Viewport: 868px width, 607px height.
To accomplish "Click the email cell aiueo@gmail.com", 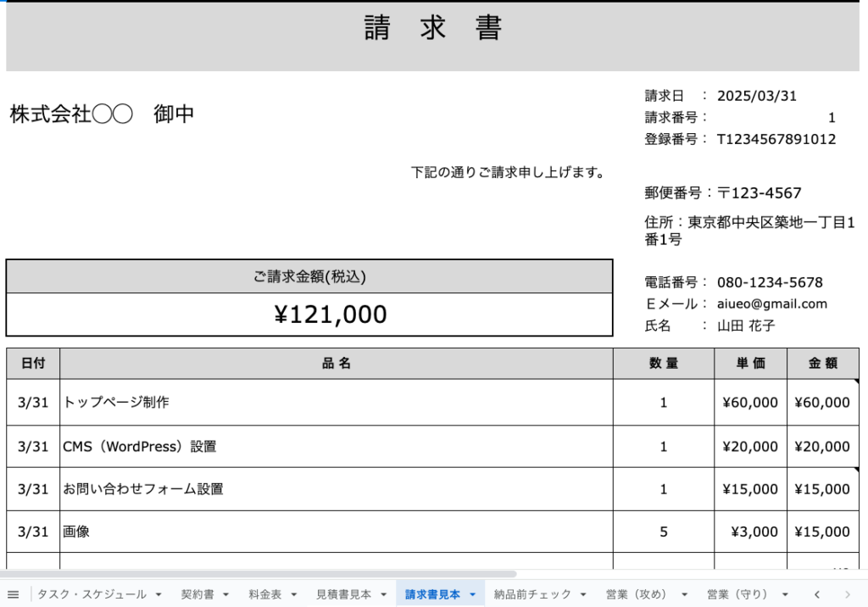I will pyautogui.click(x=771, y=303).
